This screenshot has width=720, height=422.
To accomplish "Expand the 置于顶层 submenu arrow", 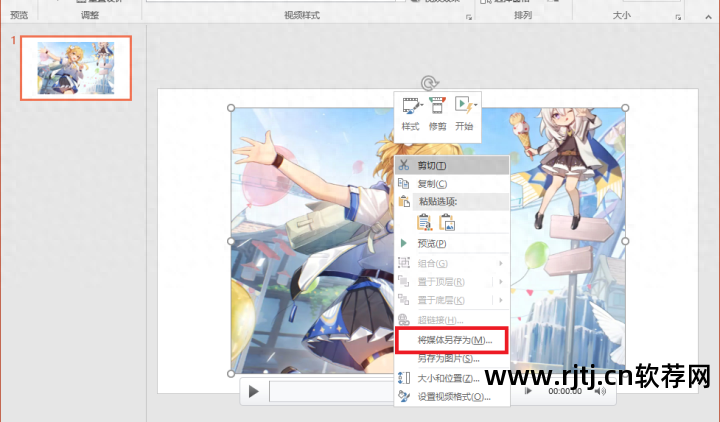I will coord(500,282).
